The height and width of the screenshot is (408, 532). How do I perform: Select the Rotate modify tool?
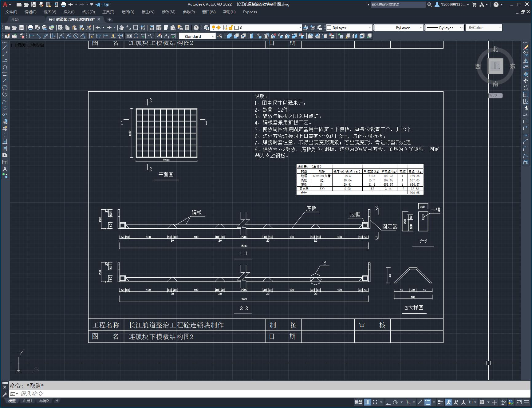pyautogui.click(x=526, y=88)
